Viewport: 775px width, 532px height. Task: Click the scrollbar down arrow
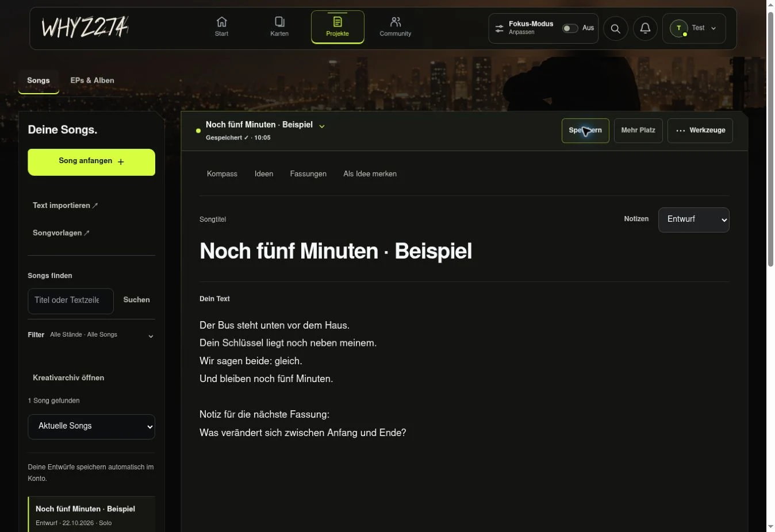[770, 527]
